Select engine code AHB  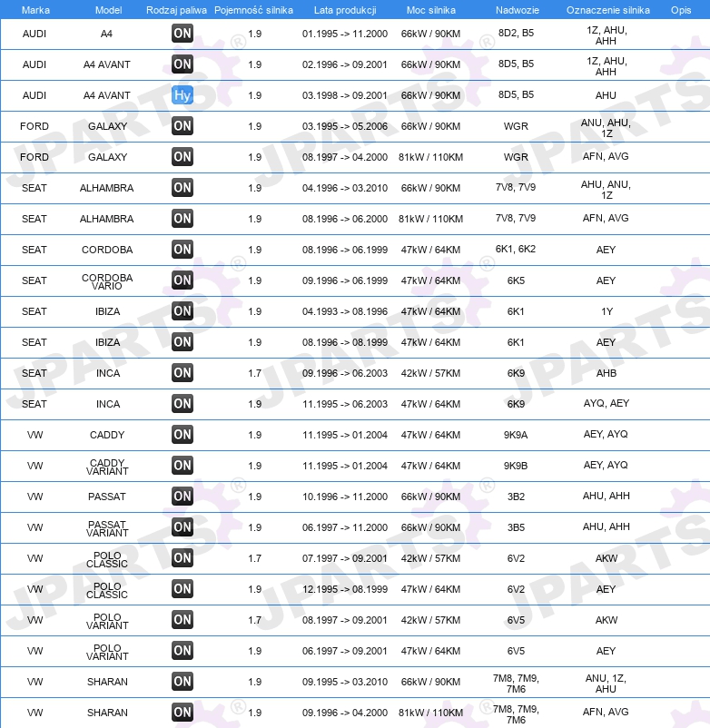606,373
